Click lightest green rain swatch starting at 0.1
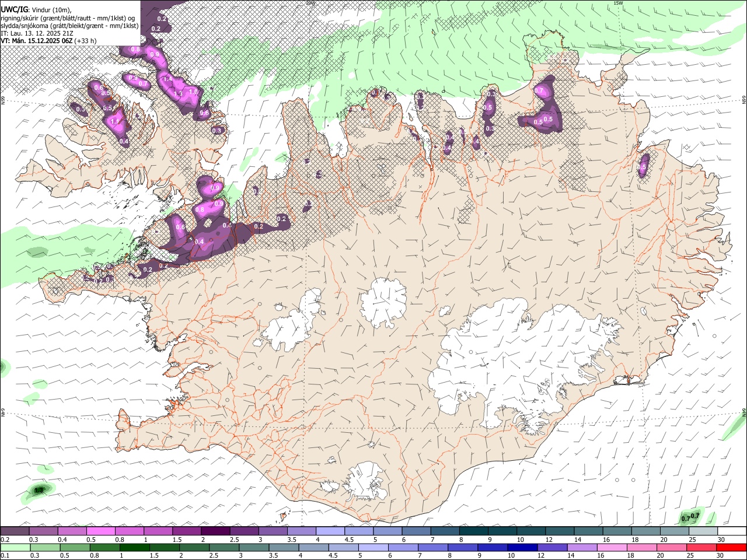 15,547
